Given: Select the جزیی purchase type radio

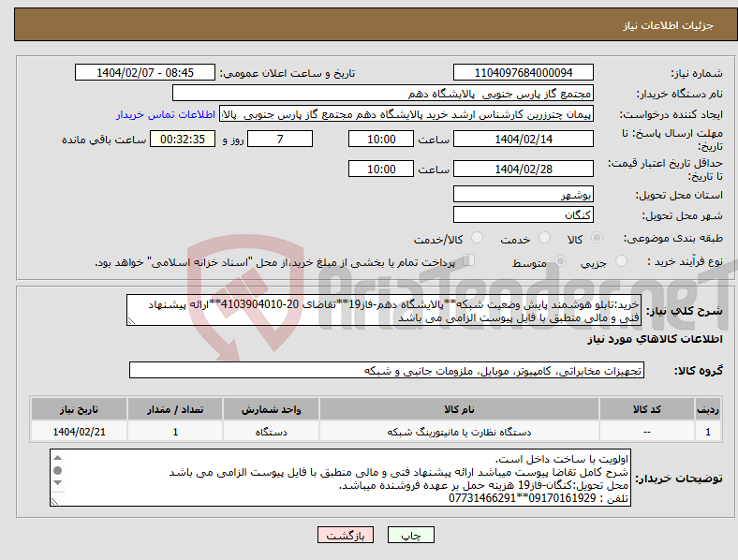Looking at the screenshot, I should 621,260.
